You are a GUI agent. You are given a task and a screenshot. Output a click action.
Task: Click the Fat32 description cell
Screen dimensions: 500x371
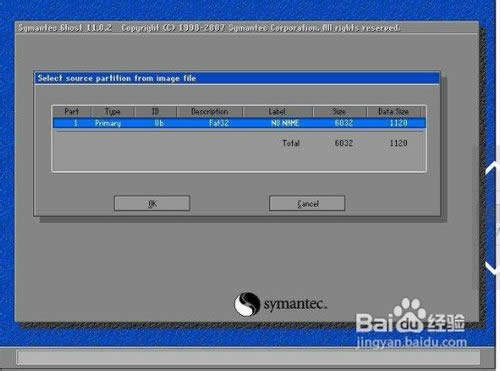219,123
